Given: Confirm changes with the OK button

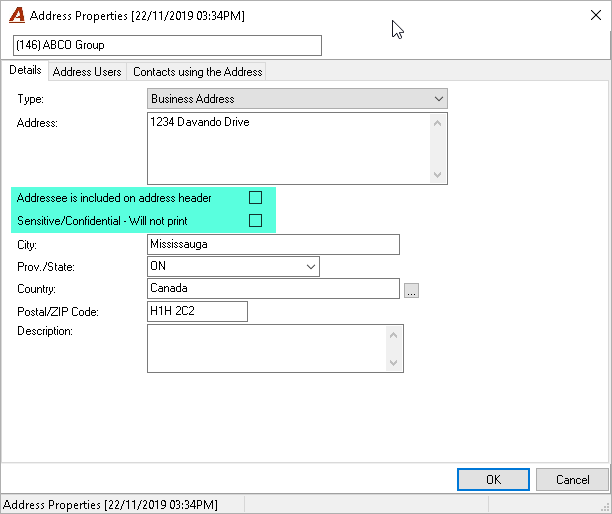Looking at the screenshot, I should (x=493, y=479).
